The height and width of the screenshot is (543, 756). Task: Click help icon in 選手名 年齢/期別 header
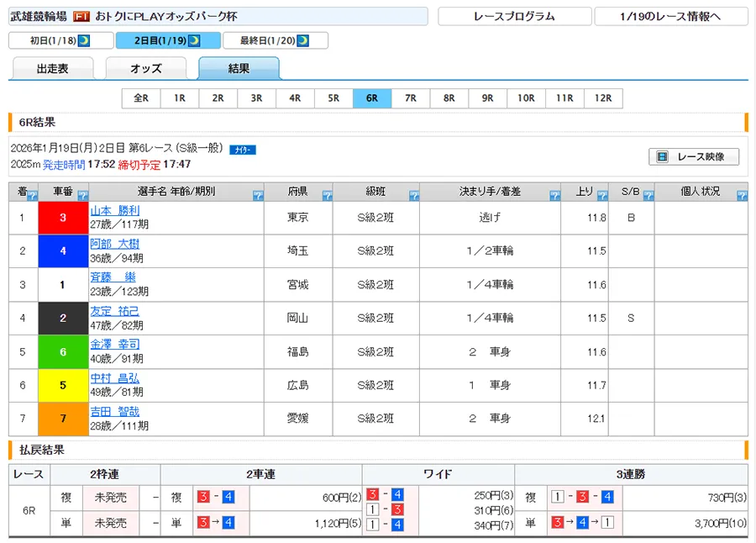click(257, 196)
